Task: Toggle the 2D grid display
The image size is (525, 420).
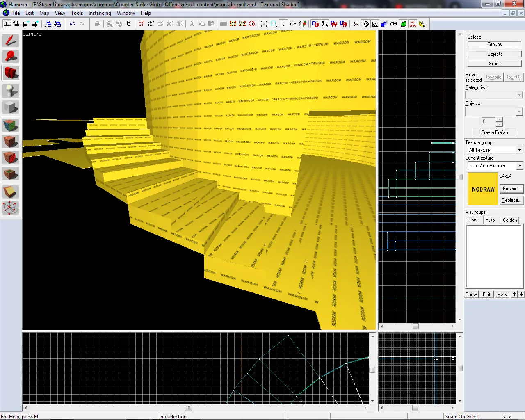Action: 7,24
